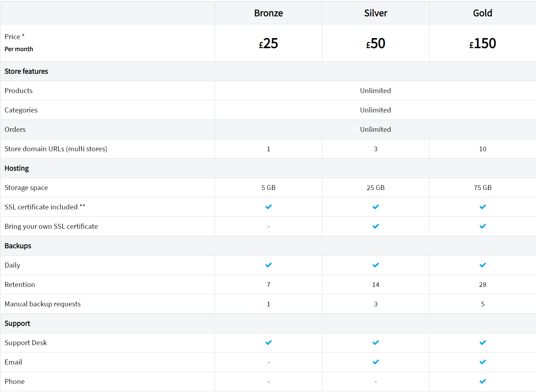Click the Silver Support Desk checkmark

click(376, 343)
